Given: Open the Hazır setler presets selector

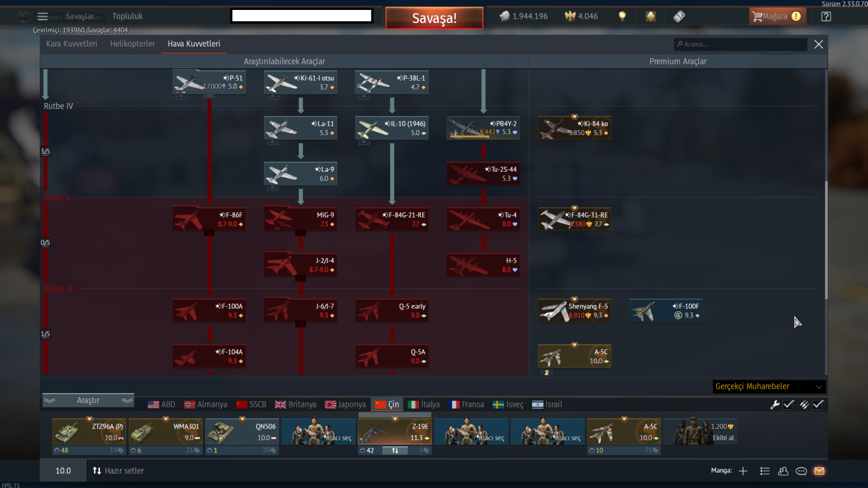Looking at the screenshot, I should (x=118, y=471).
